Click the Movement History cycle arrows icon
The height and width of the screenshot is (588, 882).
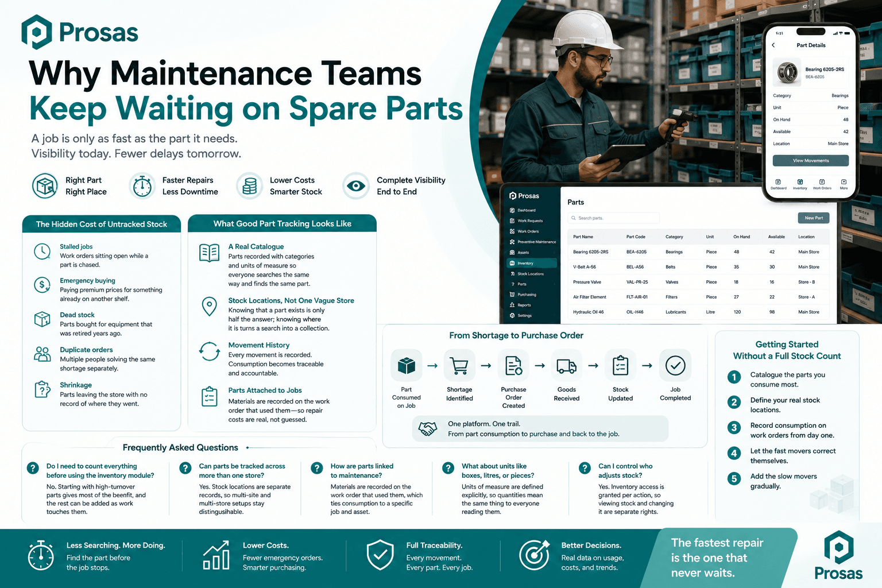click(x=210, y=351)
